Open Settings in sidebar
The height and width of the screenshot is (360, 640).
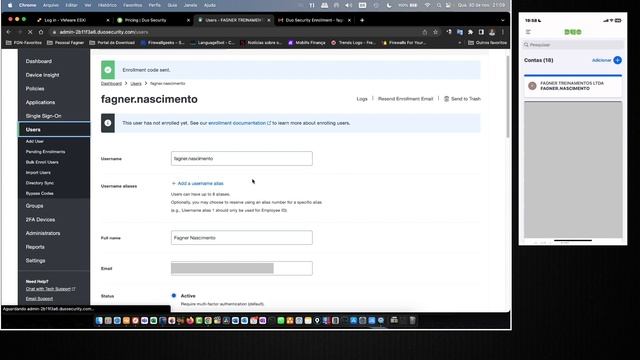click(x=35, y=260)
